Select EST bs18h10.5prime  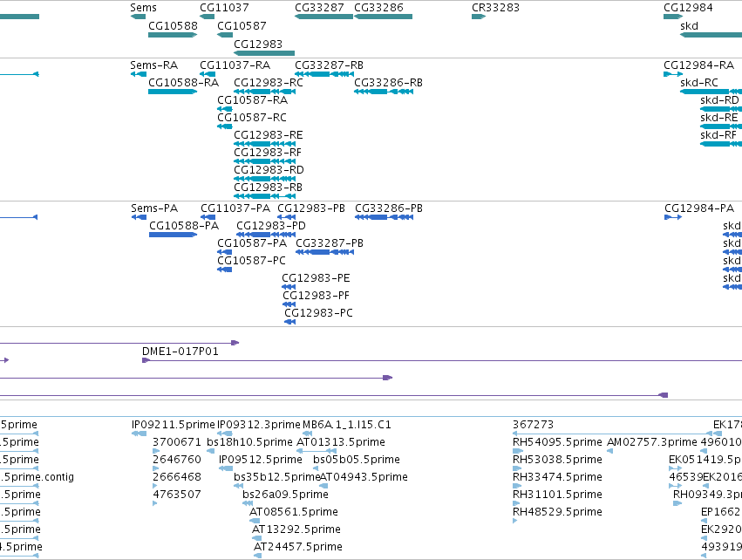[x=250, y=442]
